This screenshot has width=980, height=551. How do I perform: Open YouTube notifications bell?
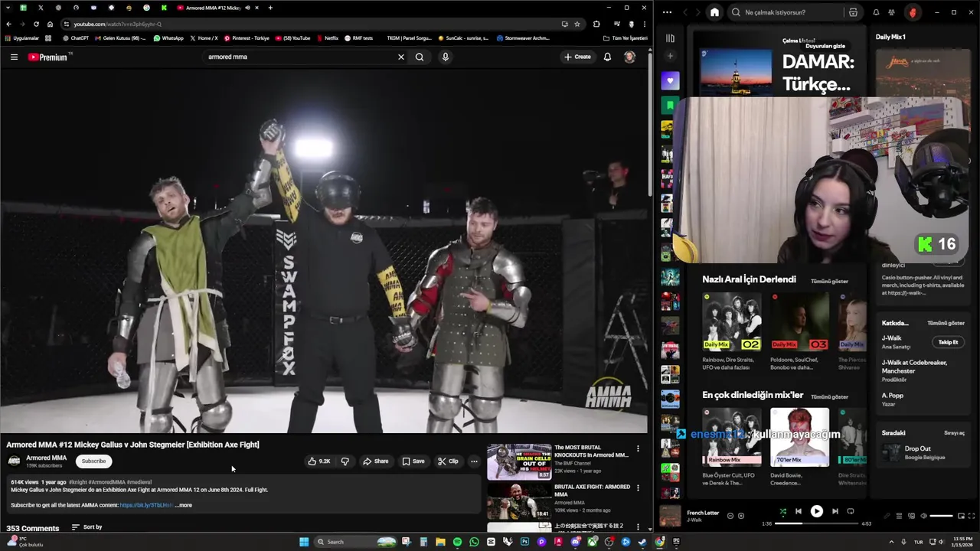click(607, 57)
